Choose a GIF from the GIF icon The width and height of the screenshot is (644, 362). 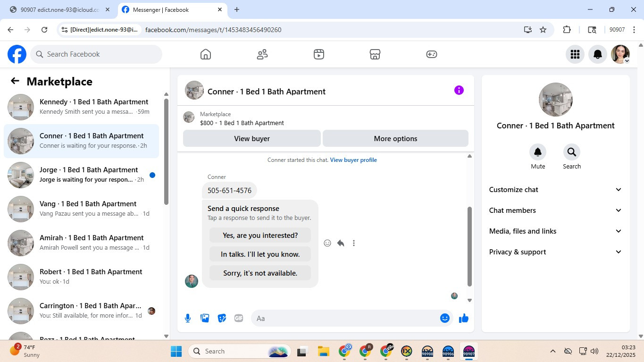pos(239,318)
